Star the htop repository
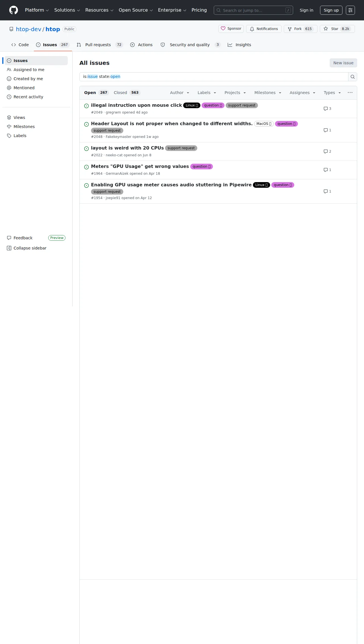 [x=337, y=29]
